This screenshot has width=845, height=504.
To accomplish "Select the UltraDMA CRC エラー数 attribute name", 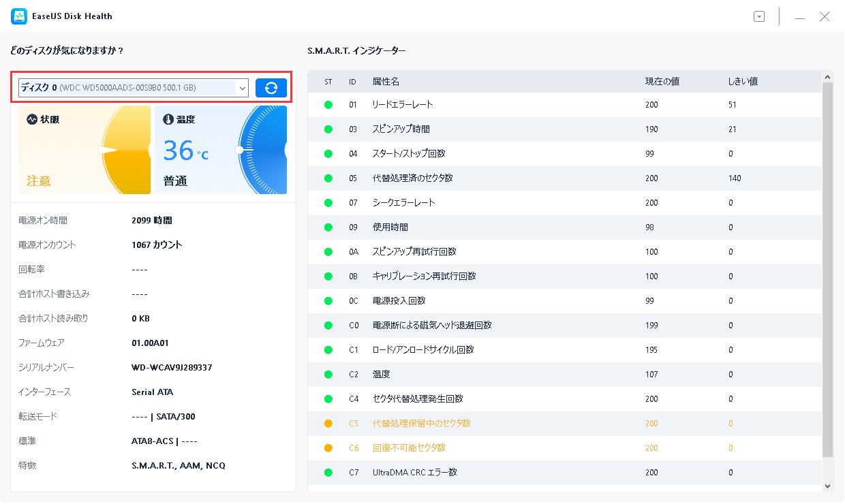I will tap(414, 473).
